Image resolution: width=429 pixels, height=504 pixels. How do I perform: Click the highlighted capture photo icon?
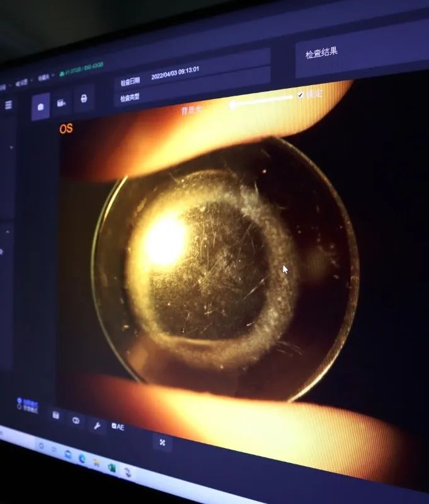pos(40,106)
